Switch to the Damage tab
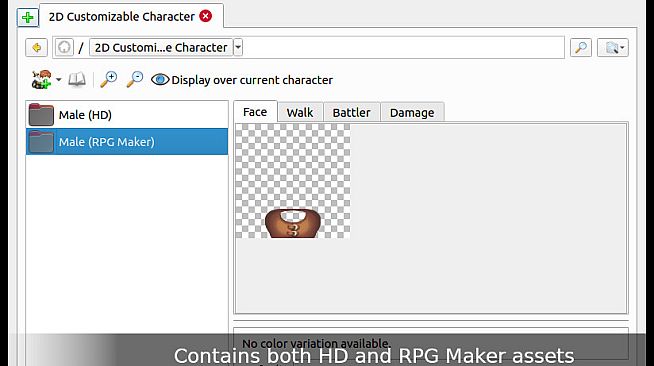 click(412, 113)
